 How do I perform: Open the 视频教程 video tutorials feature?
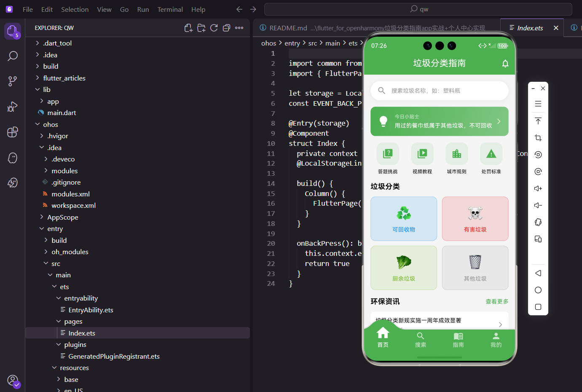[x=422, y=153]
